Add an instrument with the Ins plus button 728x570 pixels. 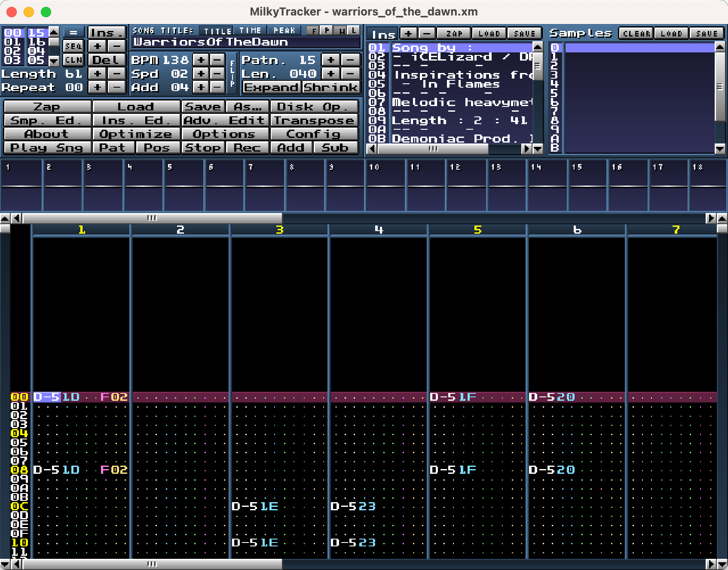point(408,34)
